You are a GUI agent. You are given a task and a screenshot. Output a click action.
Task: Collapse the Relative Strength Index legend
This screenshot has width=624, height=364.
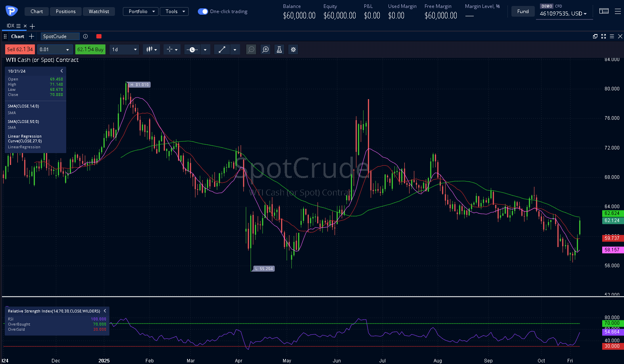click(x=105, y=311)
